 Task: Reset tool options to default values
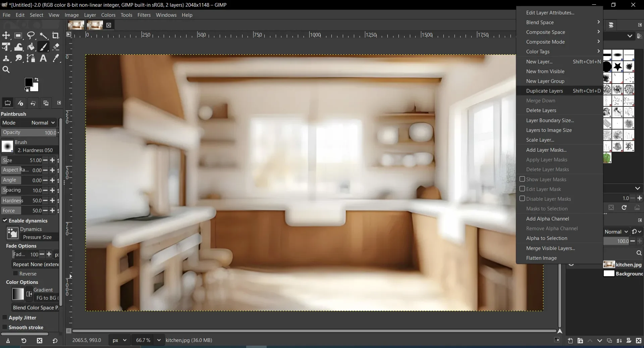pos(55,341)
